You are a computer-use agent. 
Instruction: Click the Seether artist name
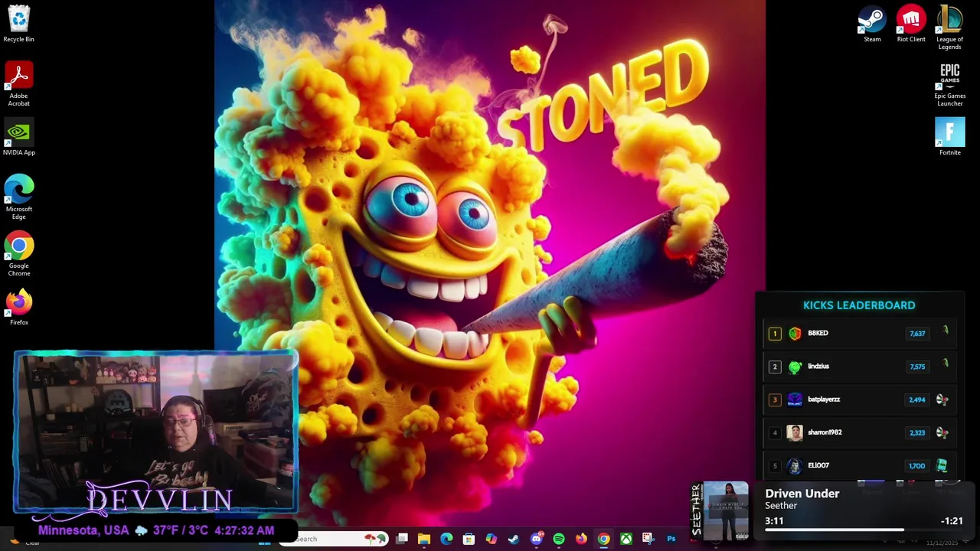pyautogui.click(x=781, y=506)
